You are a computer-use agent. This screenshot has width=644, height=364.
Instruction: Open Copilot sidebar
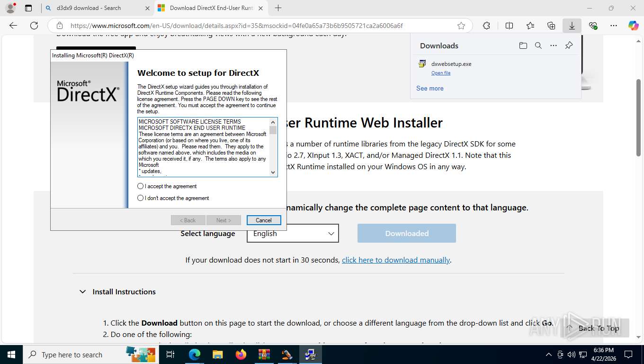point(634,26)
